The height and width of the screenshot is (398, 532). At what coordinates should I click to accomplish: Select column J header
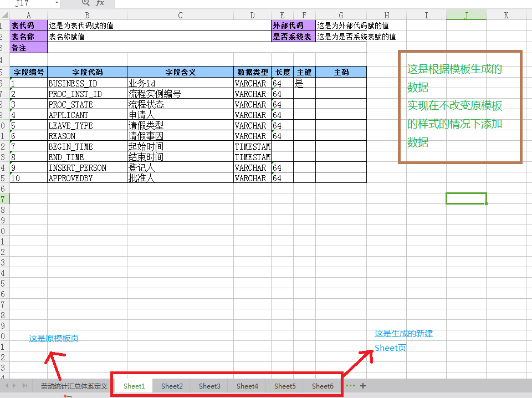pyautogui.click(x=466, y=16)
